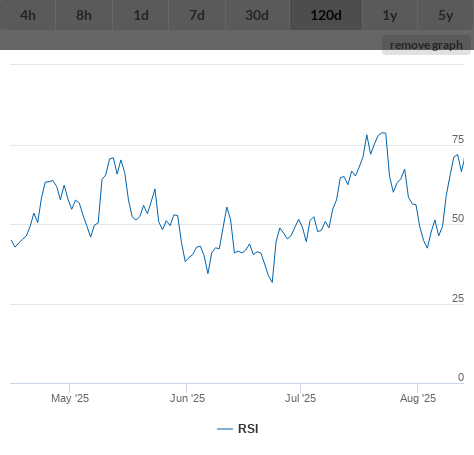Toggle the RSI series legend label
This screenshot has width=474, height=455.
coord(248,429)
